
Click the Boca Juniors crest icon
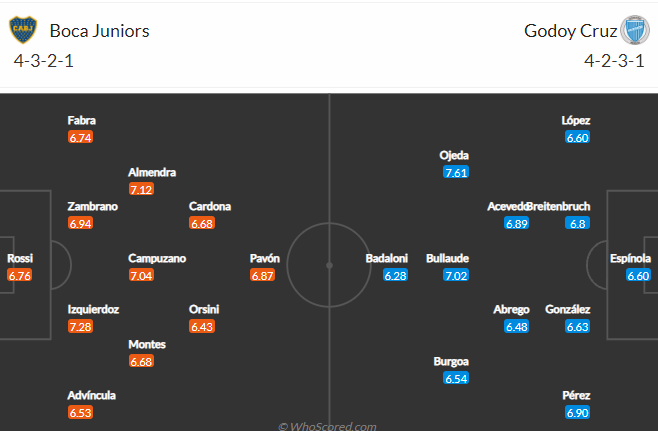pos(23,30)
